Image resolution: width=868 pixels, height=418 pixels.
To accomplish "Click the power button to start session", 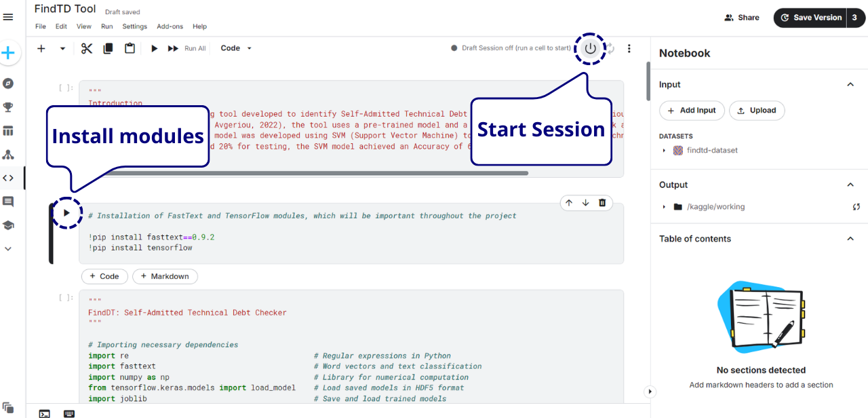I will click(590, 48).
